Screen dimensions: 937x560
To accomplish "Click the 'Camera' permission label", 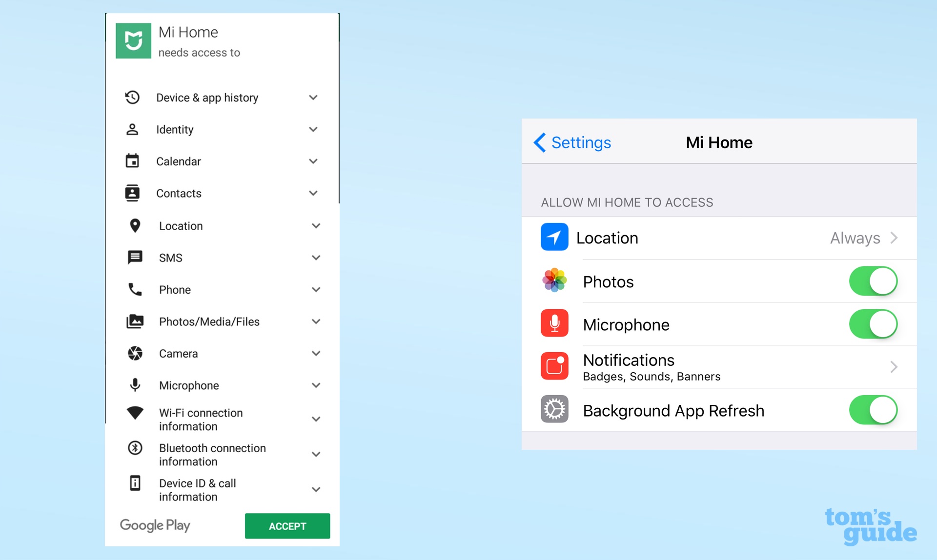I will (x=178, y=354).
